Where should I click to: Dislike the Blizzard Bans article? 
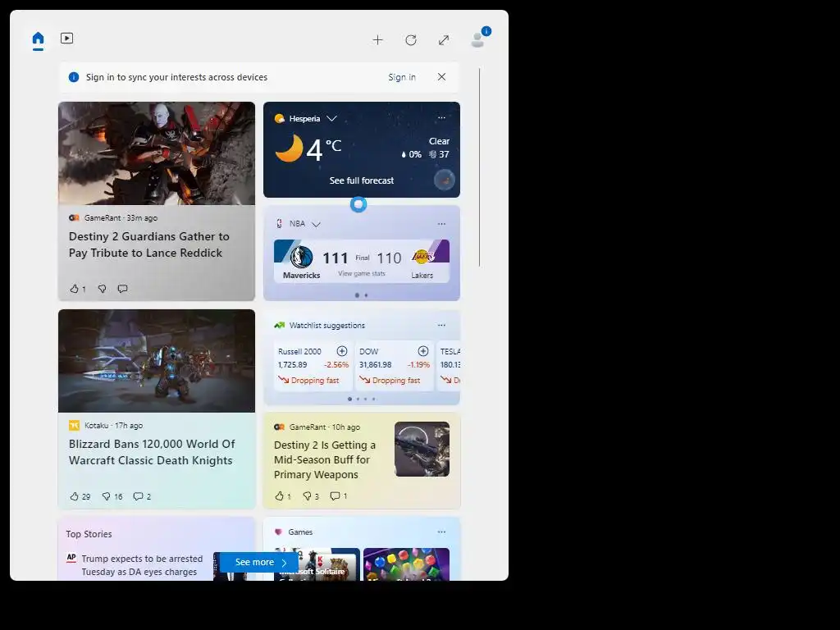[x=106, y=496]
